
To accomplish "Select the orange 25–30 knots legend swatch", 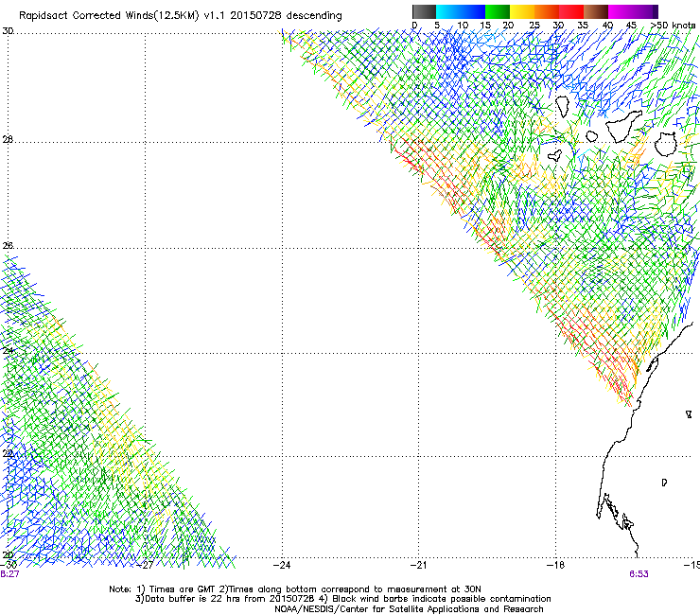I will [547, 11].
